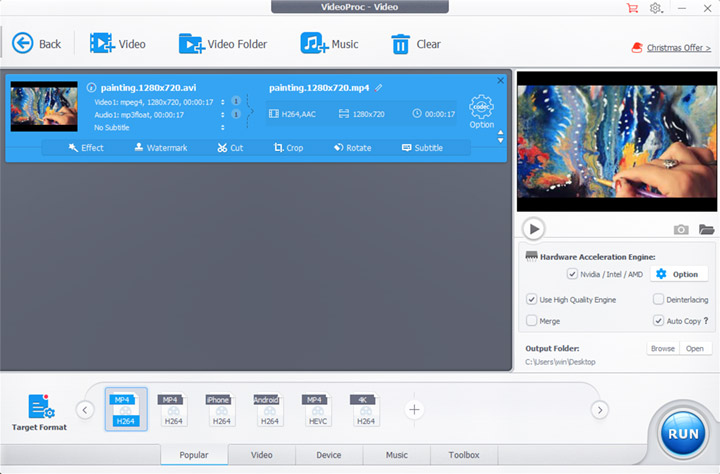Switch to Video tab

(262, 455)
